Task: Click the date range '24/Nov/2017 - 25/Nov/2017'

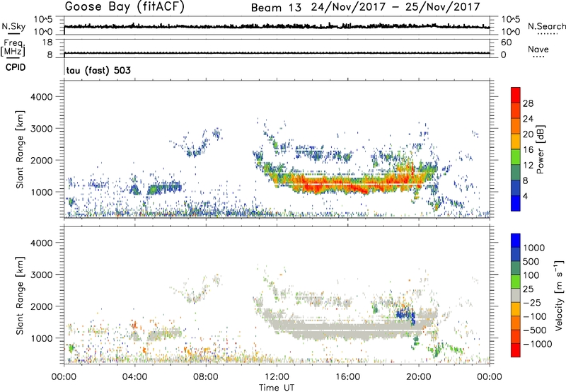Action: (395, 7)
